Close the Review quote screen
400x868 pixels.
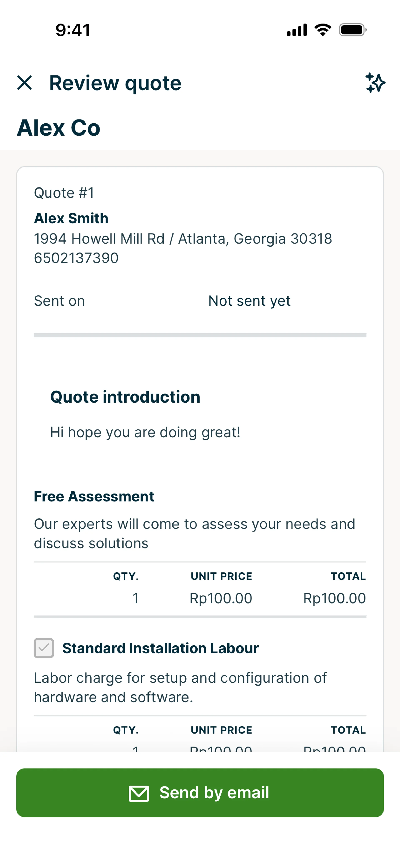point(25,83)
